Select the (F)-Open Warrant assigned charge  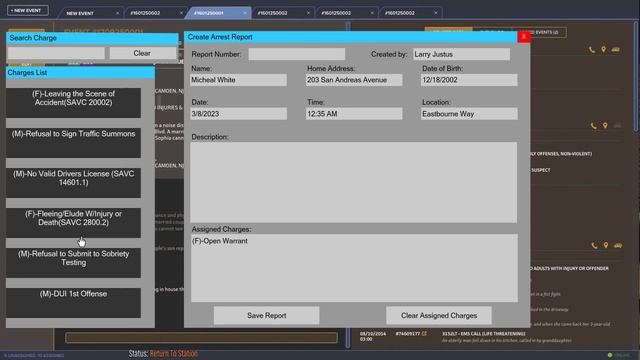tap(220, 241)
